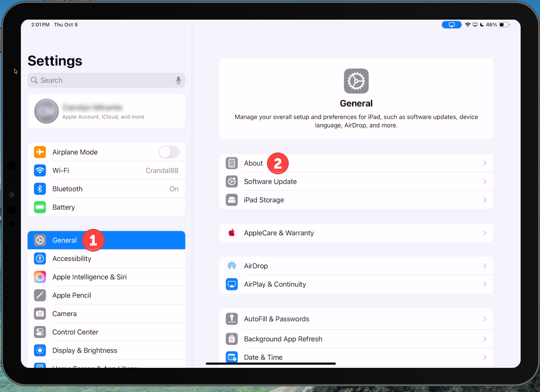540x392 pixels.
Task: Tap the green Battery icon
Action: (x=40, y=207)
